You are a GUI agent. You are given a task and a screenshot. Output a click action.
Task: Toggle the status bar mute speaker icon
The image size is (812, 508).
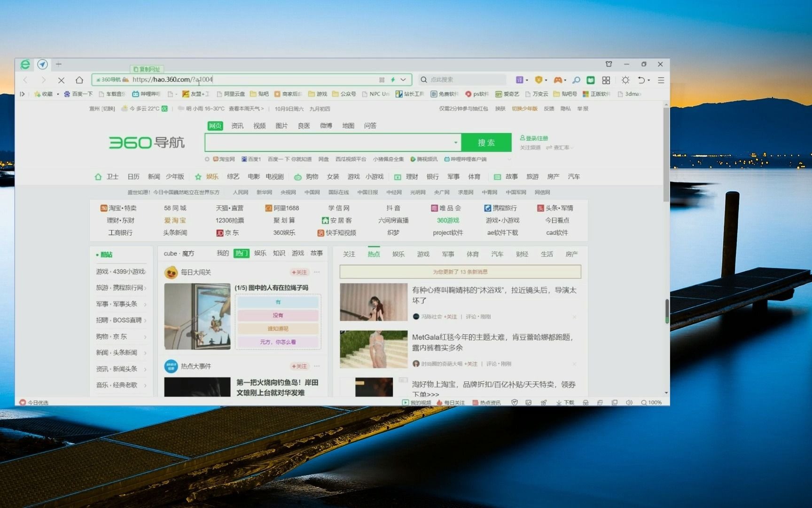pos(629,403)
